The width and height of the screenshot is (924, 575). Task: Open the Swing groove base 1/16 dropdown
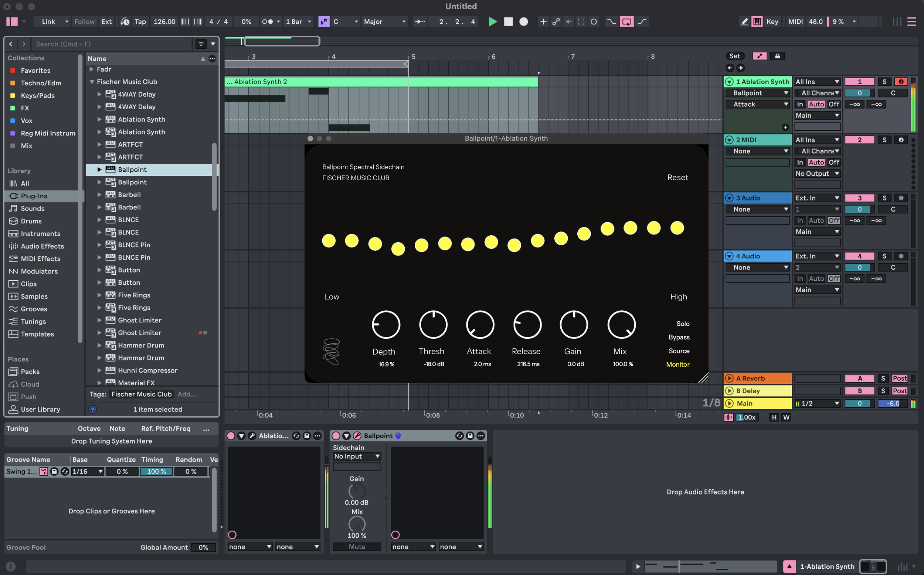[x=88, y=472]
